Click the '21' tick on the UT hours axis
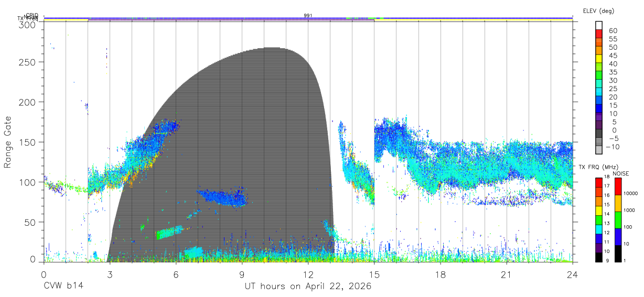644x297 pixels. click(506, 274)
